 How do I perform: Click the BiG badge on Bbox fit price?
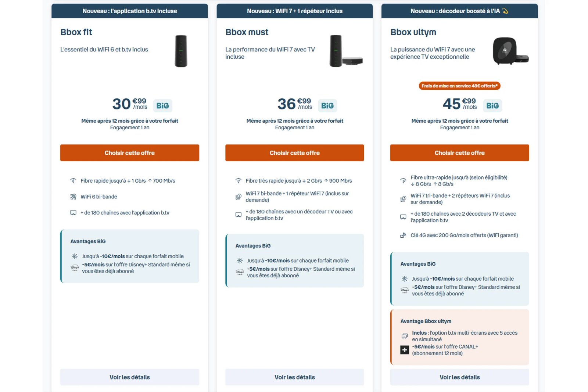click(x=162, y=106)
